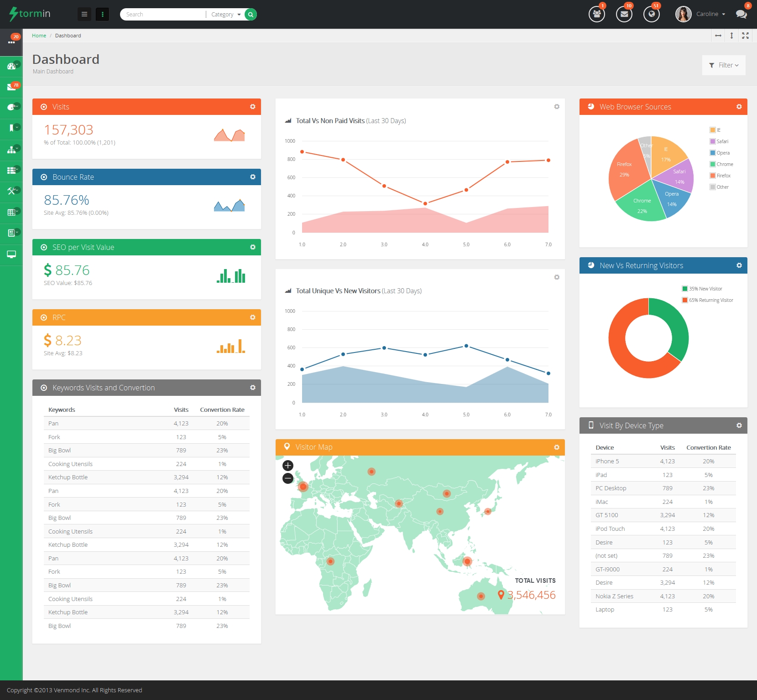This screenshot has width=757, height=700.
Task: Click the green search magnifier button
Action: [x=251, y=15]
